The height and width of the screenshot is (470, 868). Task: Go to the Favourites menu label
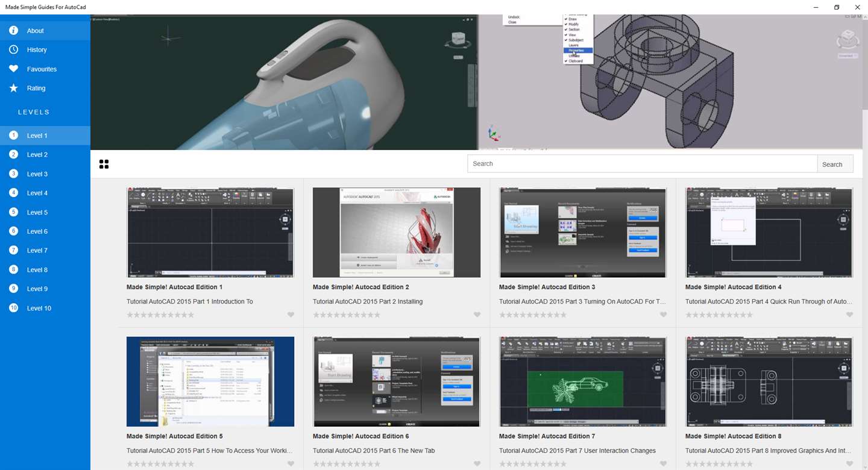point(42,69)
